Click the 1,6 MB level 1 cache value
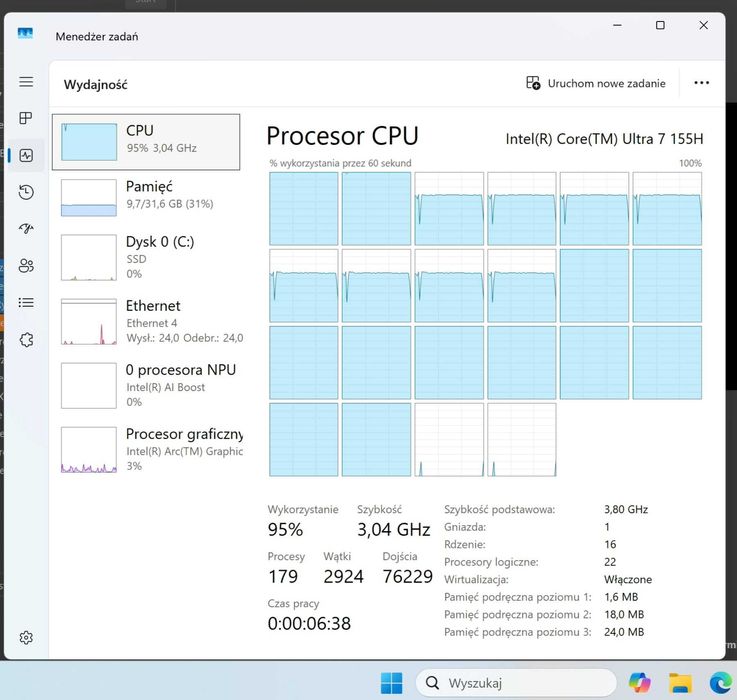Viewport: 737px width, 700px height. [x=621, y=597]
